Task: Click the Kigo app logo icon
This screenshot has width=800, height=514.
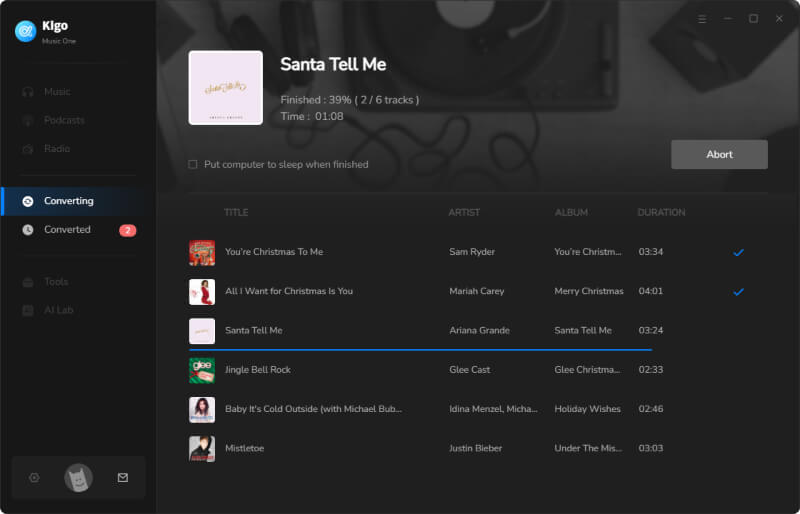Action: (26, 31)
